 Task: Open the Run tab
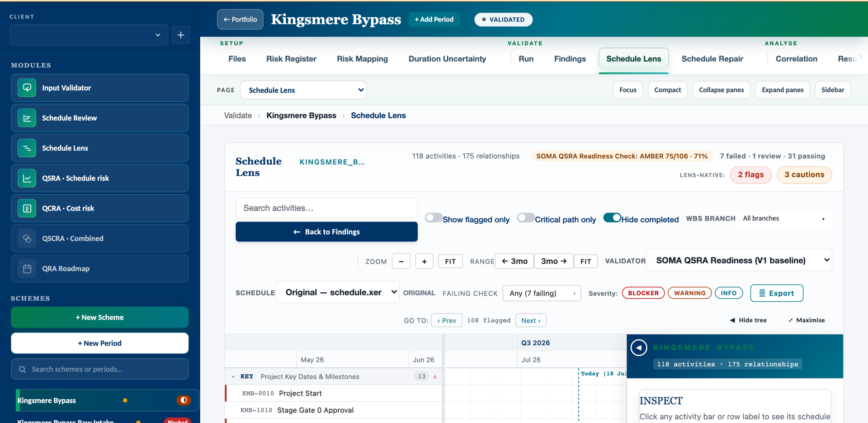click(x=526, y=59)
